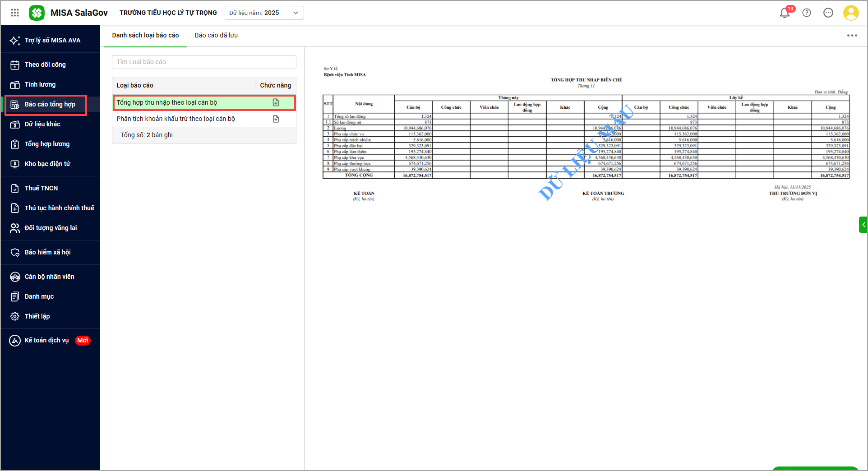
Task: Click export icon for Tổng hợp thu nhập row
Action: tap(276, 103)
